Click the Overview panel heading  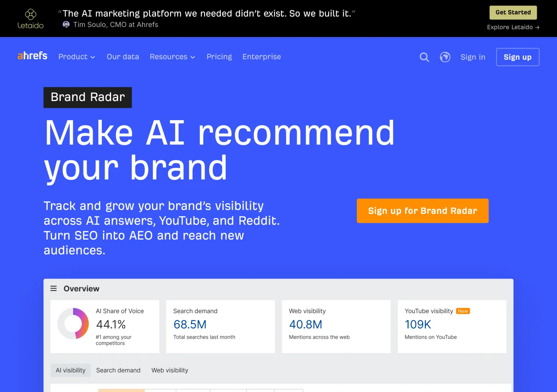(x=81, y=289)
